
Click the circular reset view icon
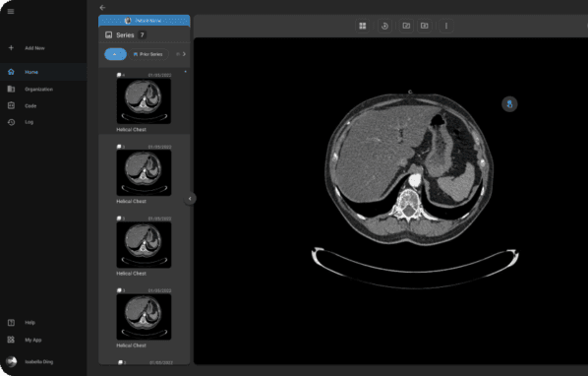click(x=384, y=26)
